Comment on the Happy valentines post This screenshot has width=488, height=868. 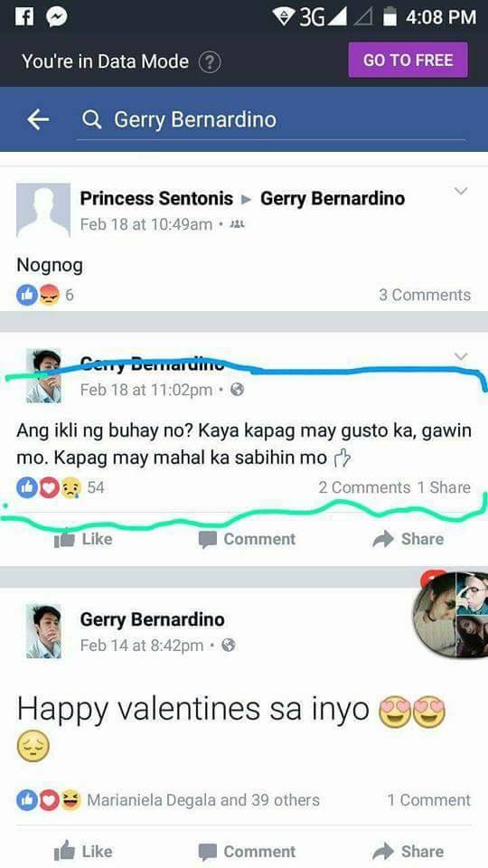click(247, 851)
